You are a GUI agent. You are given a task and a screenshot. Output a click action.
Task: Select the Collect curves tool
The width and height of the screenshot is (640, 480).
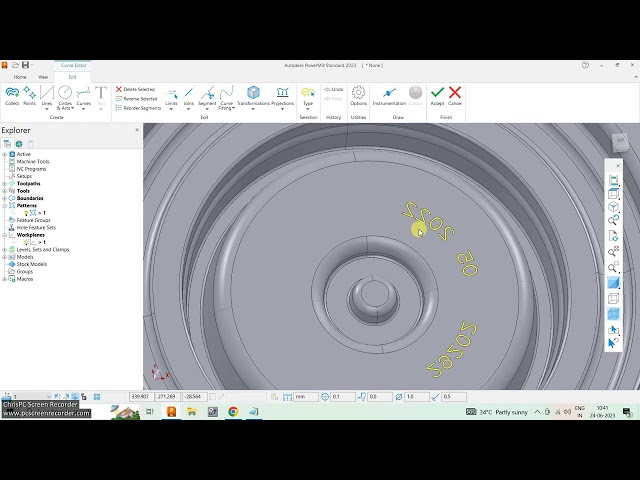pos(12,96)
